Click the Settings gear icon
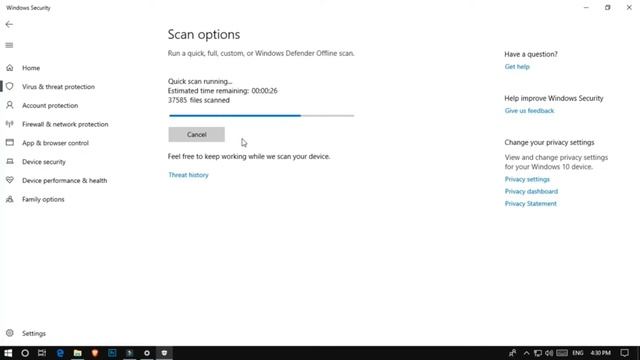 (x=10, y=333)
